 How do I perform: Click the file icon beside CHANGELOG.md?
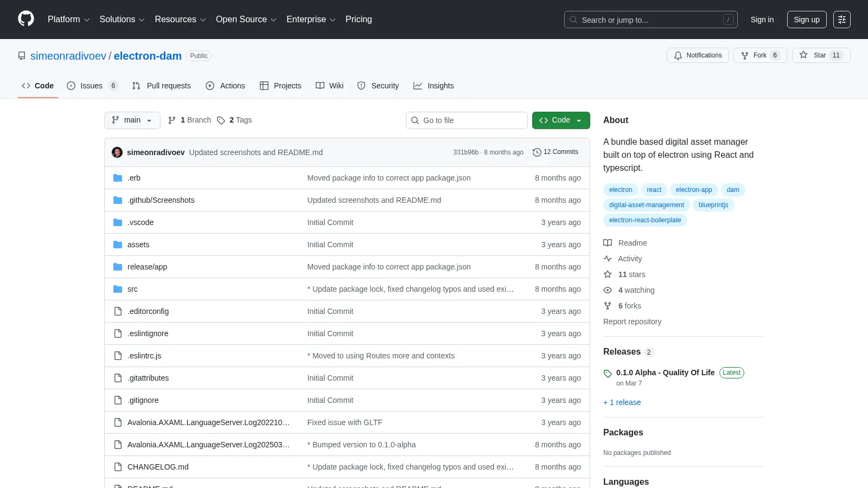coord(118,467)
